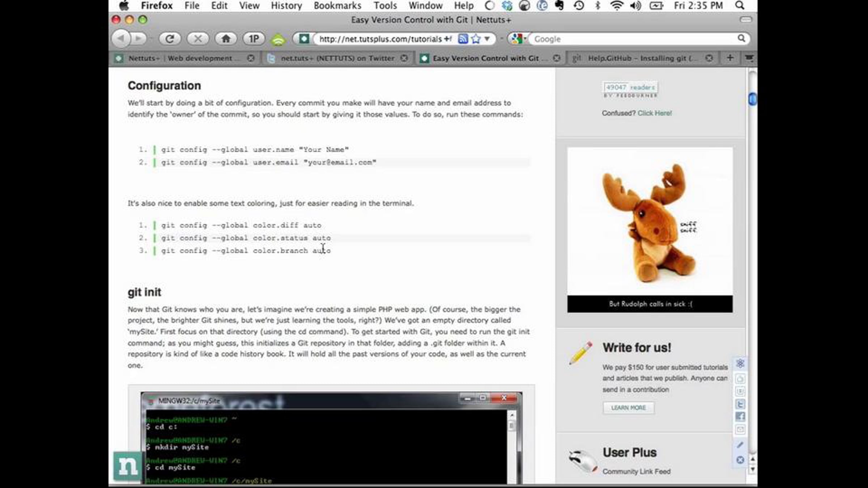This screenshot has height=488, width=868.
Task: Click the 1P password manager button
Action: point(254,39)
